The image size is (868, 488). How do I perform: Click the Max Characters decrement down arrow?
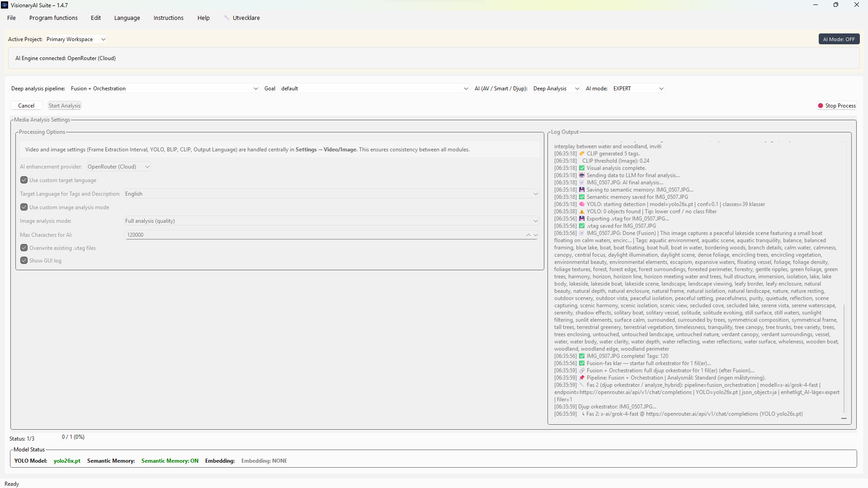(536, 235)
